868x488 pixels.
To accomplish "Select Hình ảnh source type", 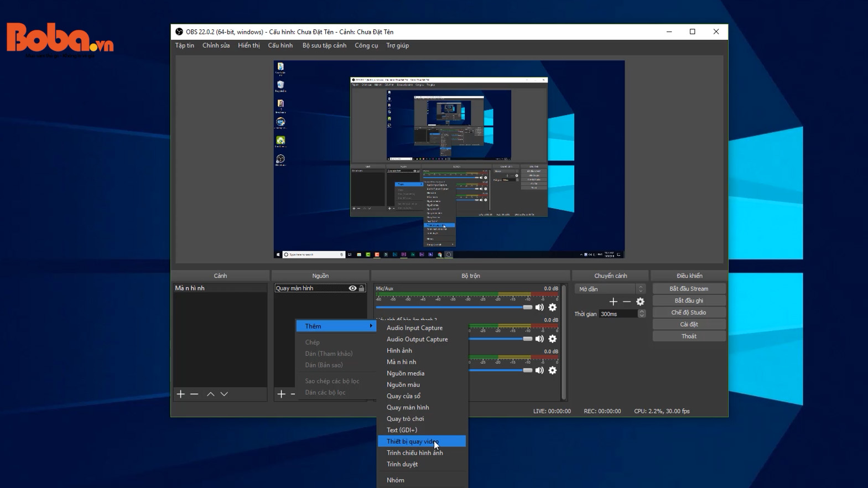I will 422,350.
